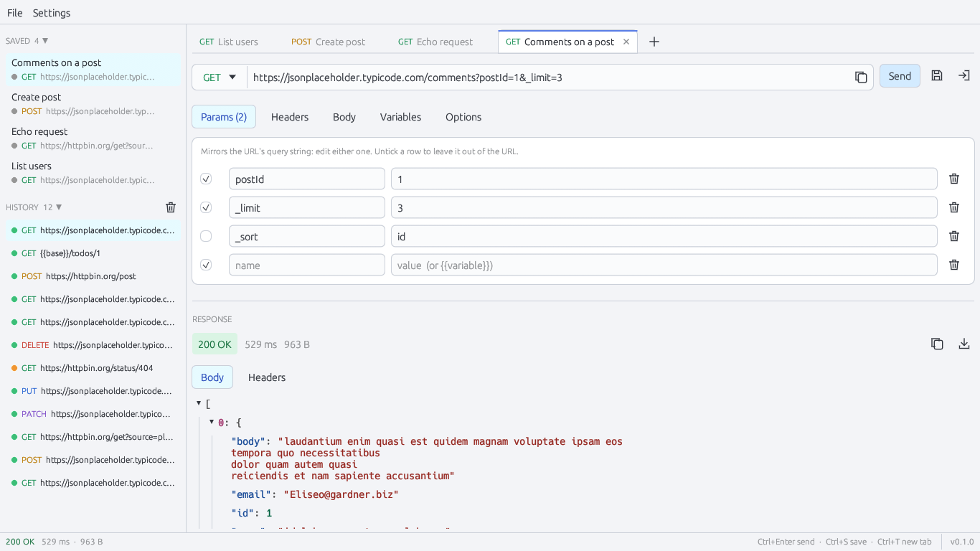Image resolution: width=980 pixels, height=551 pixels.
Task: Click the empty param name field
Action: pyautogui.click(x=307, y=265)
